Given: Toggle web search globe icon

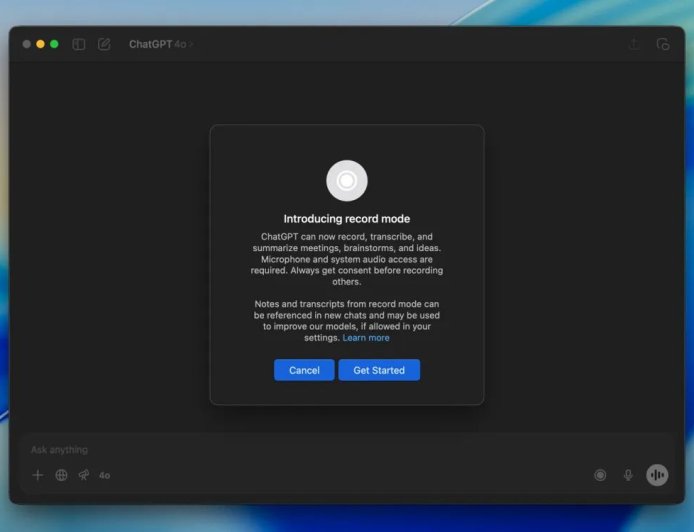Looking at the screenshot, I should coord(61,475).
